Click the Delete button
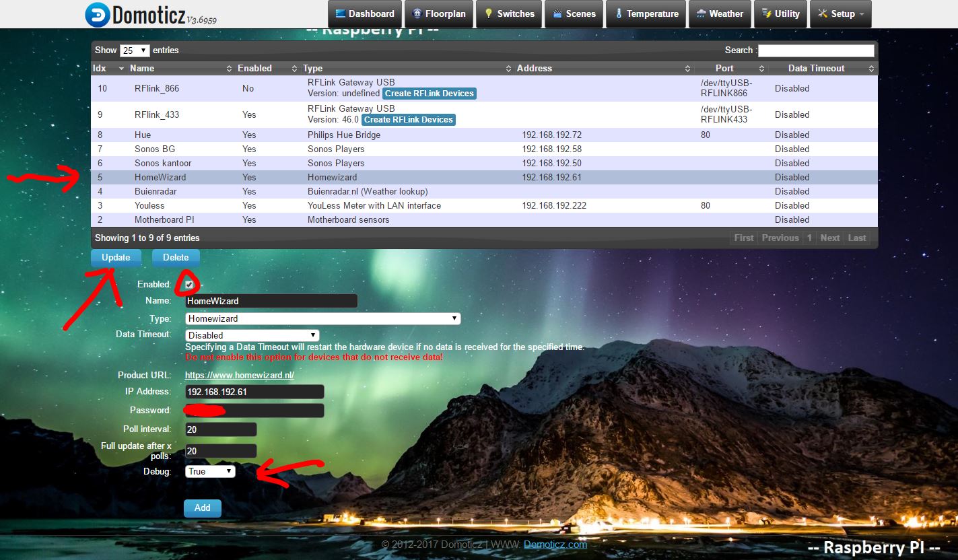Screen dimensions: 958x560 click(176, 258)
